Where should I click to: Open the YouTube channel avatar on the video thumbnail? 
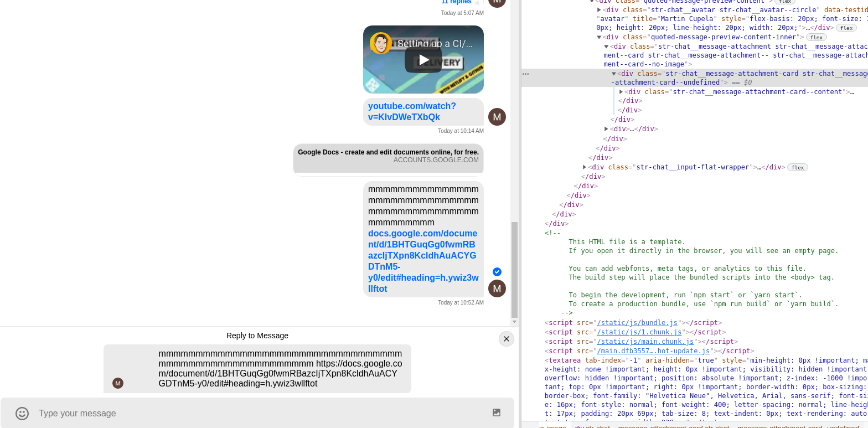[381, 43]
